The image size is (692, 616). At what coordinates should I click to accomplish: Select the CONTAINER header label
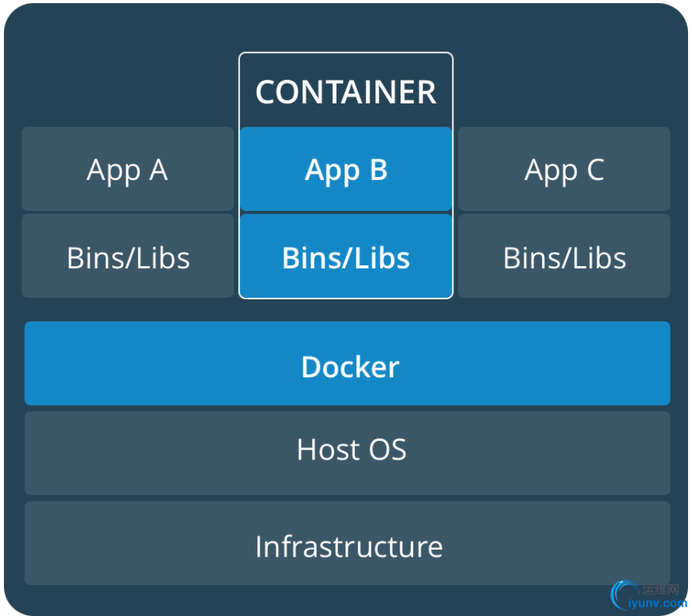[346, 91]
